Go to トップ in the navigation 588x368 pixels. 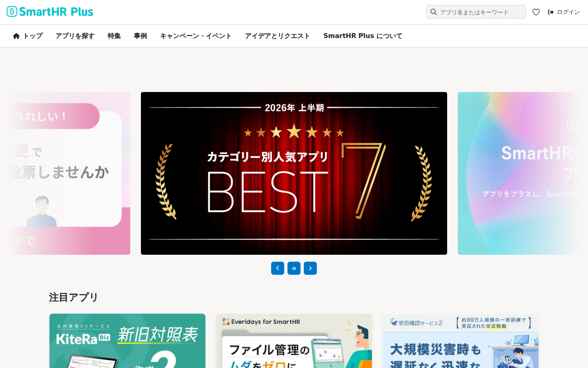(28, 36)
